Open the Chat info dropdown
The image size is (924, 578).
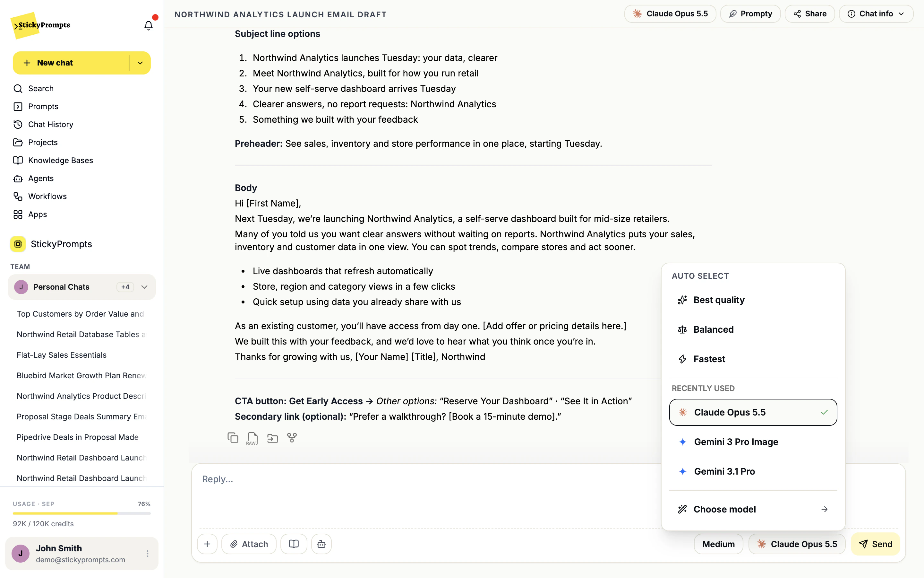pos(876,14)
